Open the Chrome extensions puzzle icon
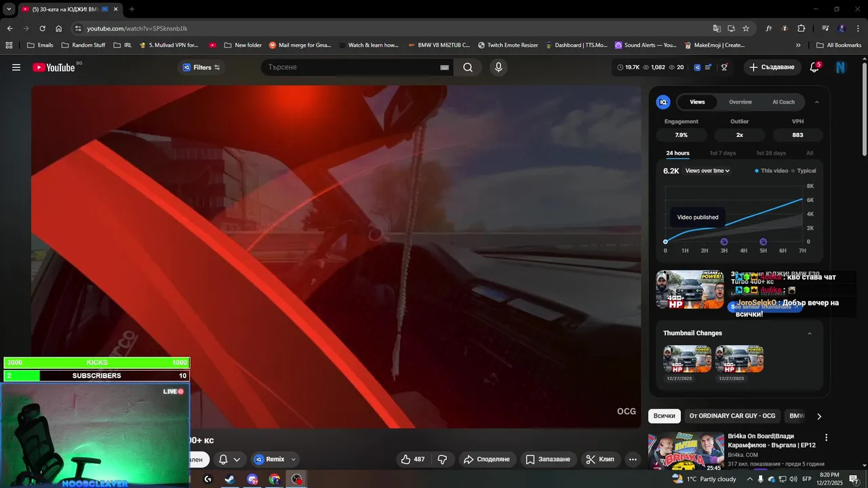Image resolution: width=868 pixels, height=488 pixels. [x=801, y=28]
